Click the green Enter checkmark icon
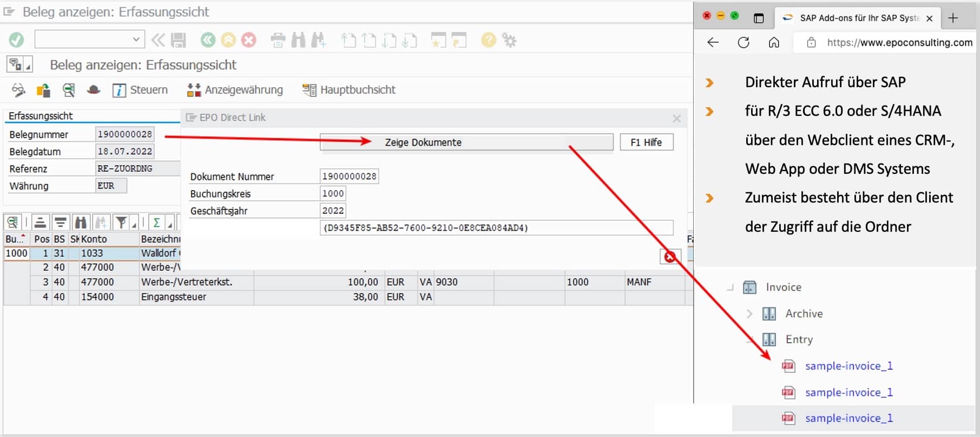 point(16,40)
